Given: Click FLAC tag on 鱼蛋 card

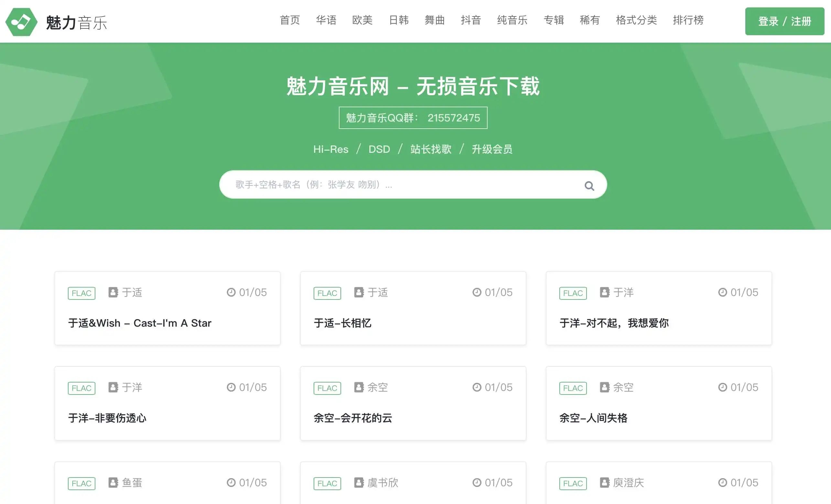Looking at the screenshot, I should tap(81, 483).
